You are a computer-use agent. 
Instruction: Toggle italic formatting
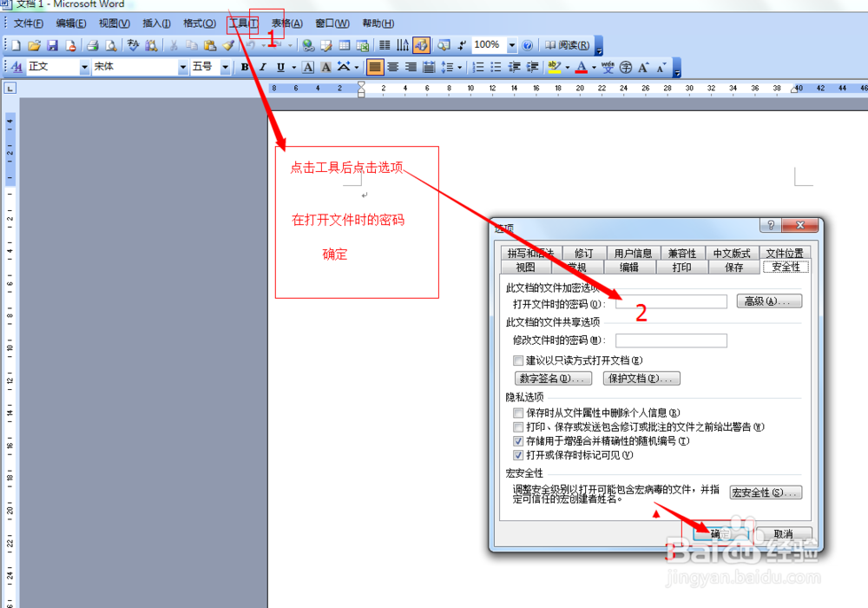click(x=263, y=67)
